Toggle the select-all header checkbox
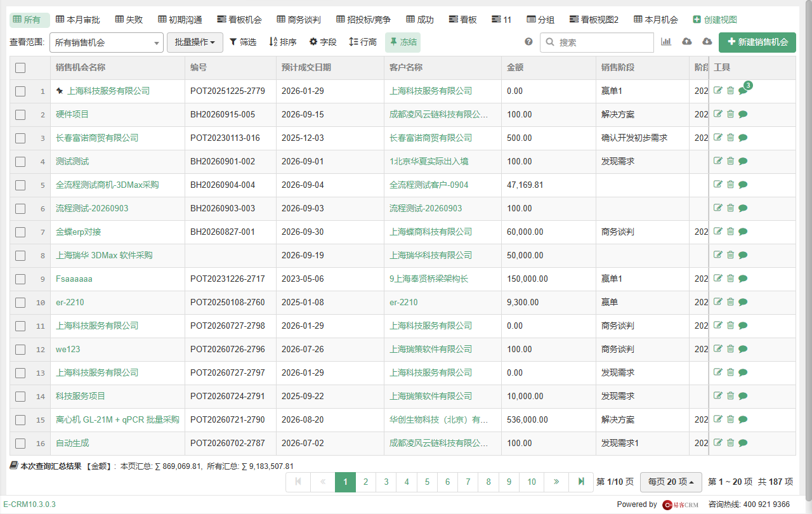 pyautogui.click(x=20, y=68)
